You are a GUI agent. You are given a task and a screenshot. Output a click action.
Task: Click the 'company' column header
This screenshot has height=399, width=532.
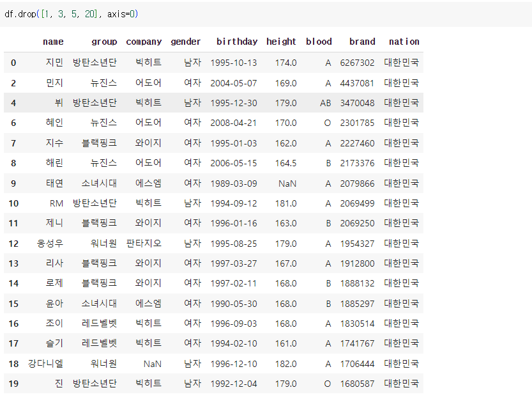pos(144,42)
